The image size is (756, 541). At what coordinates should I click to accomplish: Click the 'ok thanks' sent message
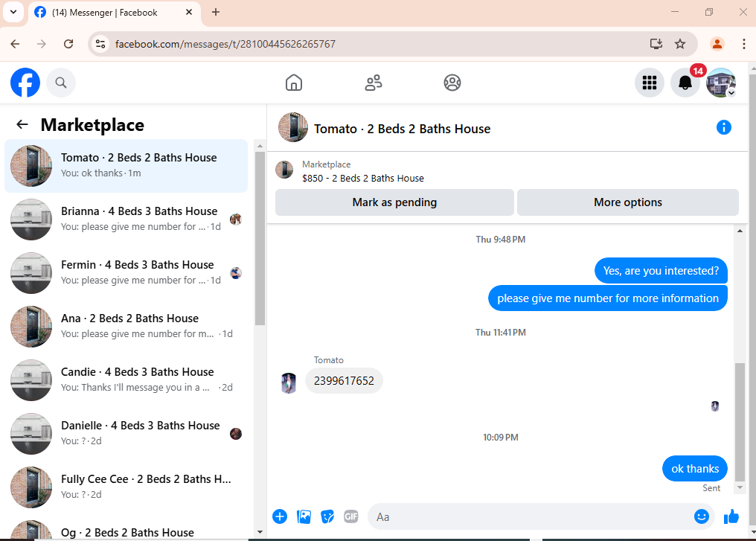[x=695, y=468]
